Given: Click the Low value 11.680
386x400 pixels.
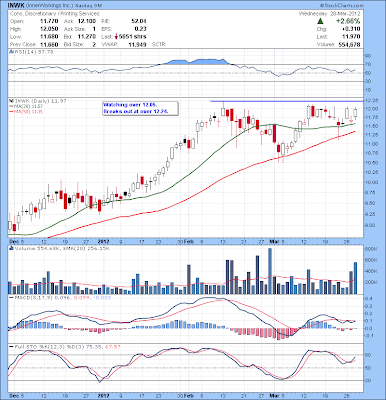Looking at the screenshot, I should tap(49, 37).
